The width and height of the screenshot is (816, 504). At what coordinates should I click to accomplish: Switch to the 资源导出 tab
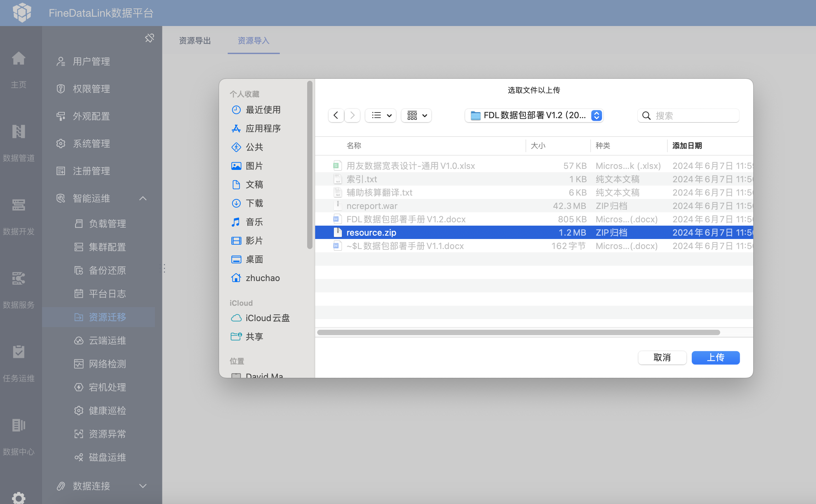click(x=195, y=41)
